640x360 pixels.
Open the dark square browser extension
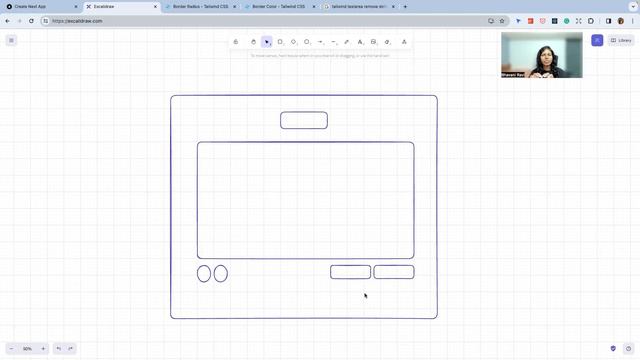(555, 21)
